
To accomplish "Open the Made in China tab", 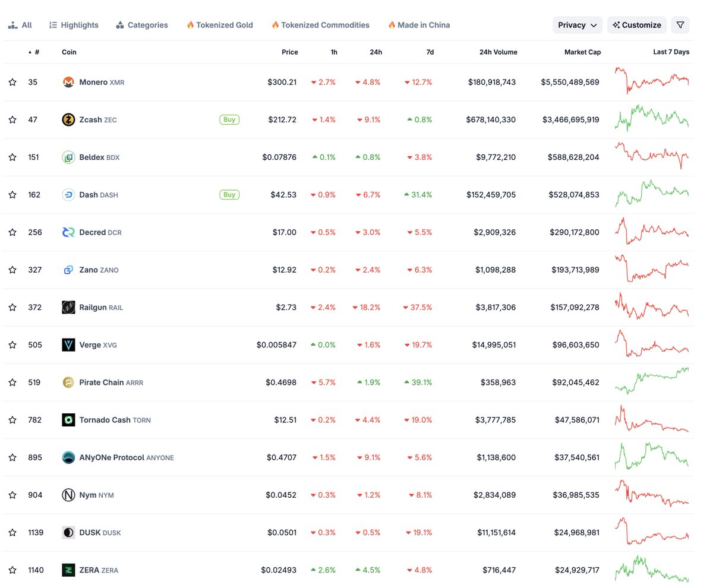I will pyautogui.click(x=419, y=25).
